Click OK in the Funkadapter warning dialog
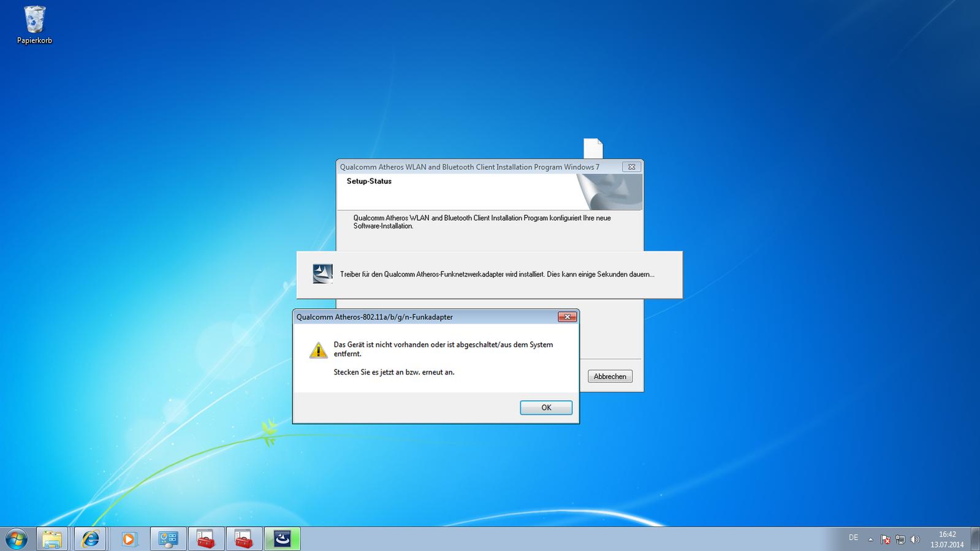Image resolution: width=980 pixels, height=551 pixels. pos(545,408)
